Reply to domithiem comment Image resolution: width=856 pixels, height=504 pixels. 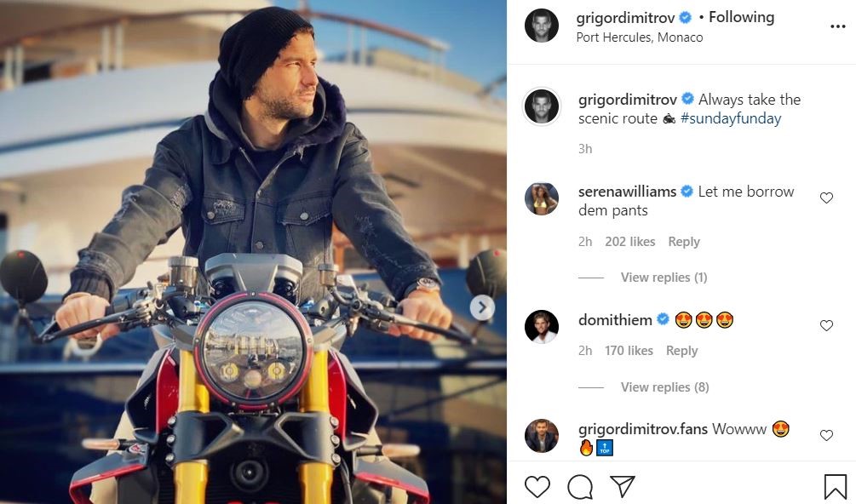(x=681, y=351)
